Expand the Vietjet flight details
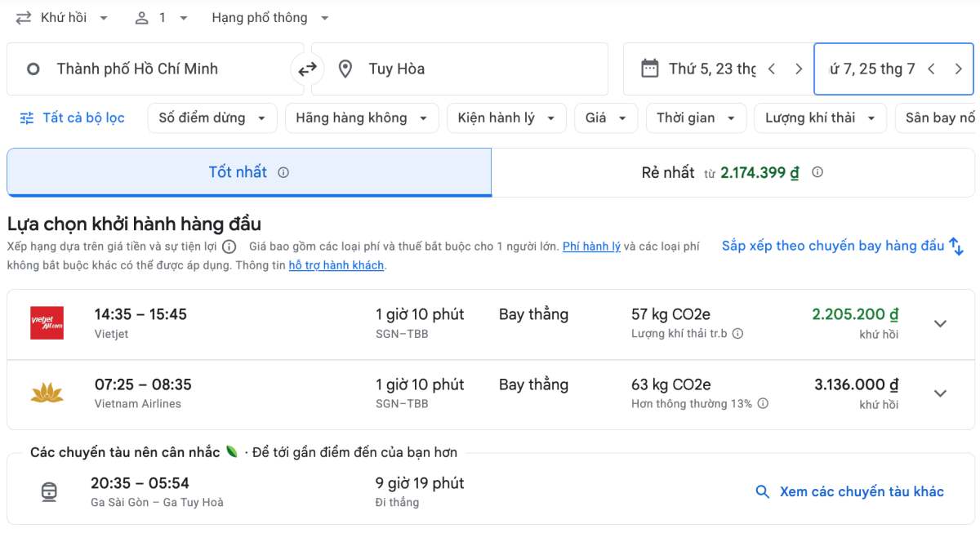Screen dimensions: 980x533 click(x=941, y=323)
